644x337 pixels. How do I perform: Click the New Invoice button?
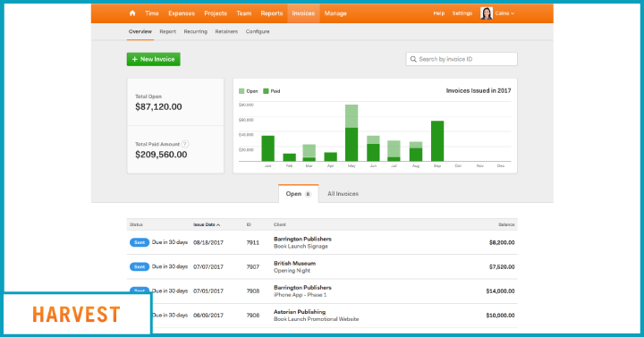click(153, 59)
